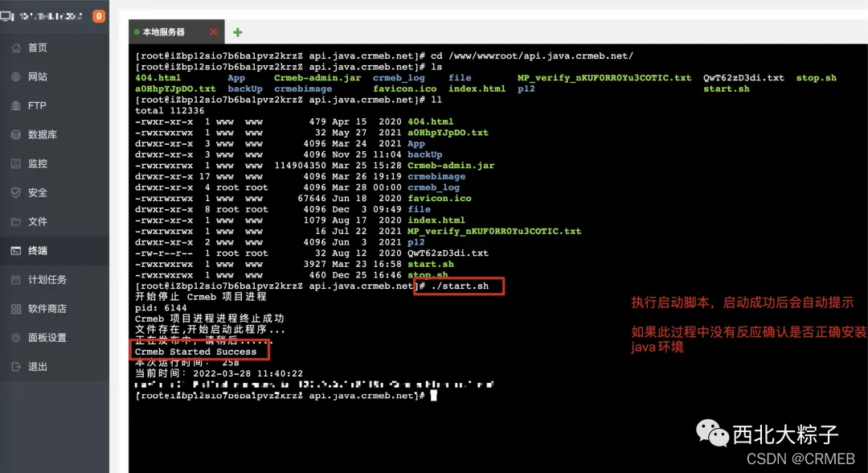
Task: Click the FTP icon in sidebar
Action: point(16,106)
